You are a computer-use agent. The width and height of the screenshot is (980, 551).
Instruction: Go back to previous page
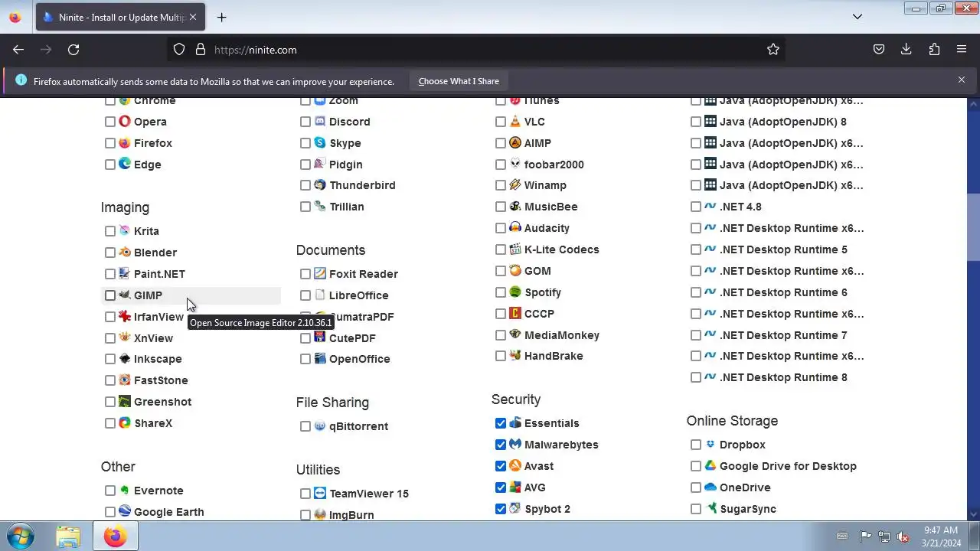[18, 50]
